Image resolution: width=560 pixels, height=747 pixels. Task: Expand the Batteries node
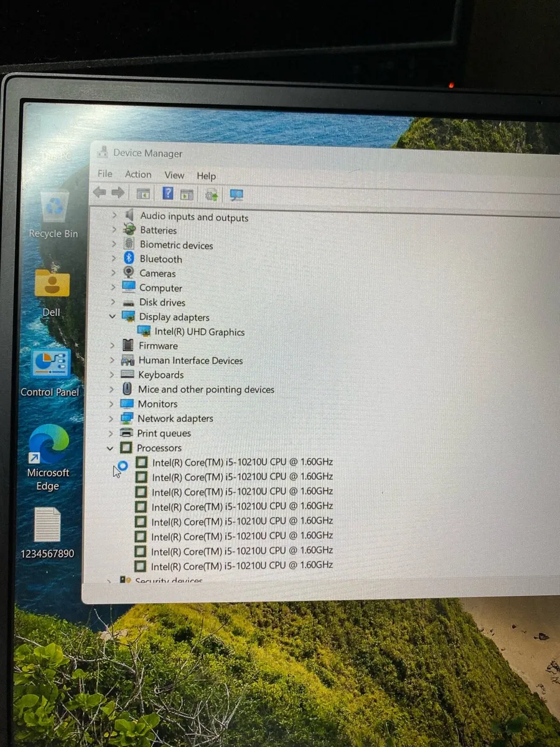114,229
